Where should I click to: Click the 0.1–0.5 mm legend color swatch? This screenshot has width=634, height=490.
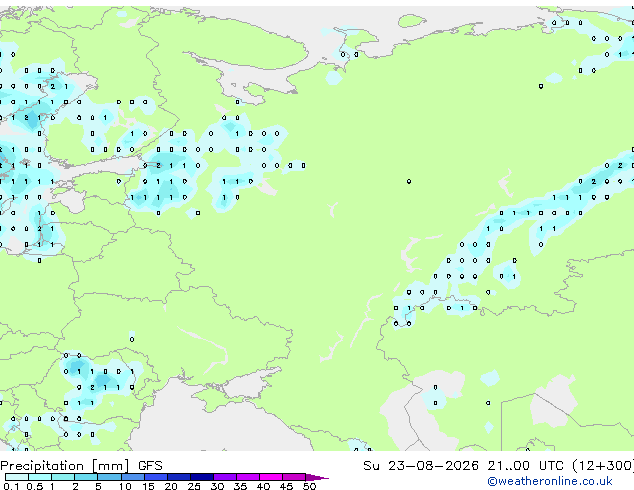click(x=17, y=477)
